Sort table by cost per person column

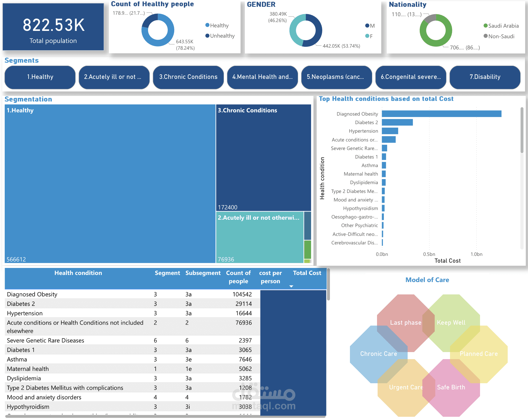[x=270, y=277]
